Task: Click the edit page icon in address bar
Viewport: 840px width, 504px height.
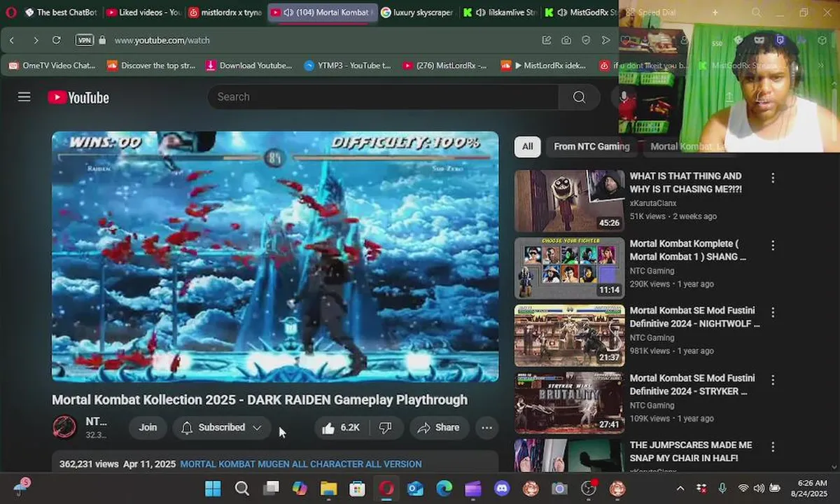Action: coord(547,41)
